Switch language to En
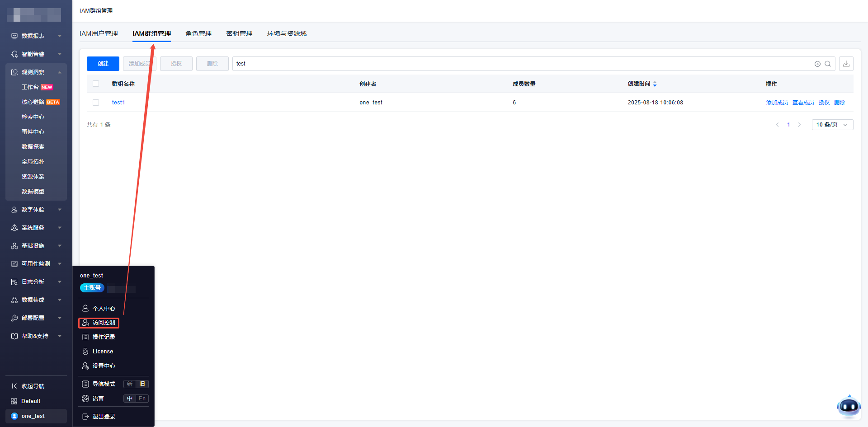Viewport: 868px width, 427px height. click(142, 399)
